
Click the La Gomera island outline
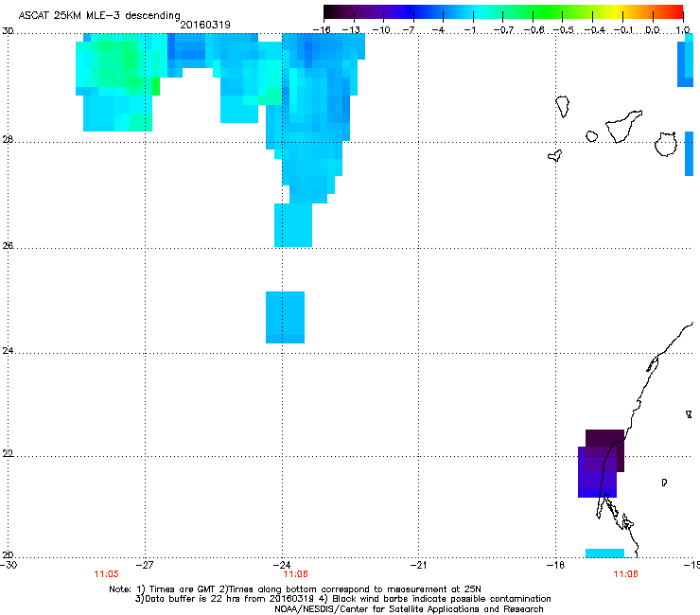coord(591,136)
